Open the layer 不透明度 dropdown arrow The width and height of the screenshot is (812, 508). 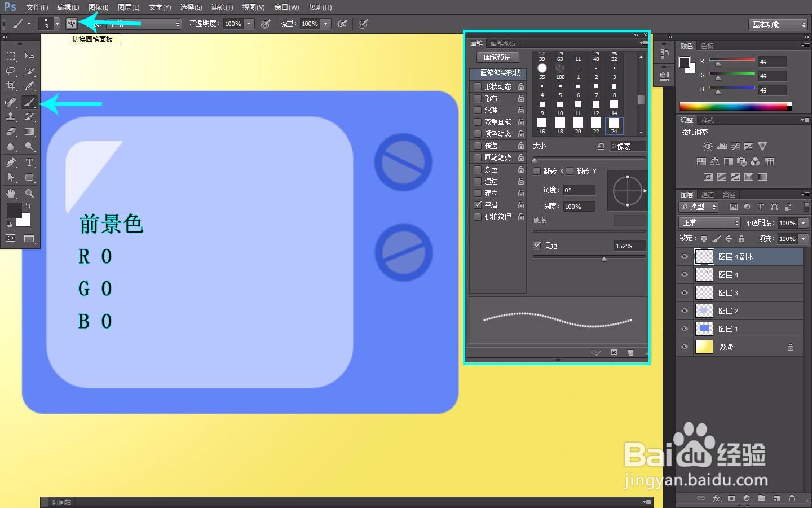[804, 223]
